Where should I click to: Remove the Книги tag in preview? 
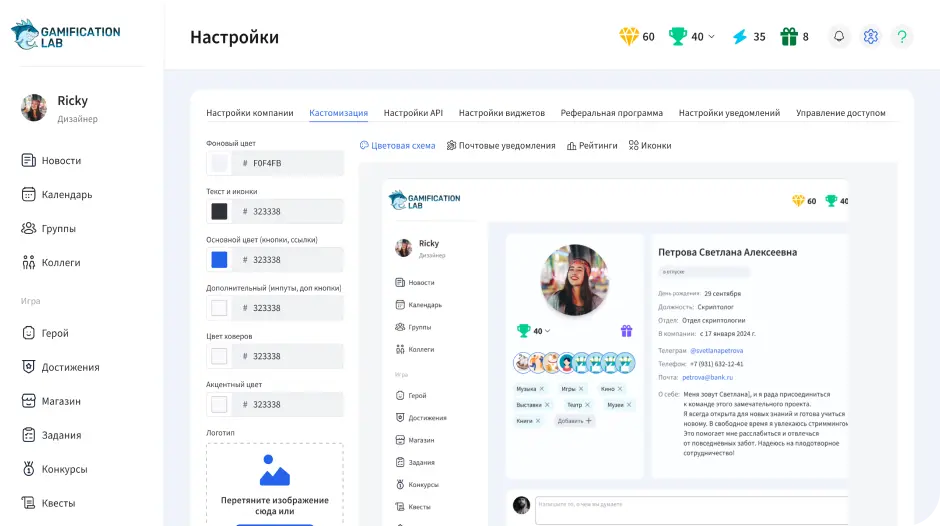point(538,421)
